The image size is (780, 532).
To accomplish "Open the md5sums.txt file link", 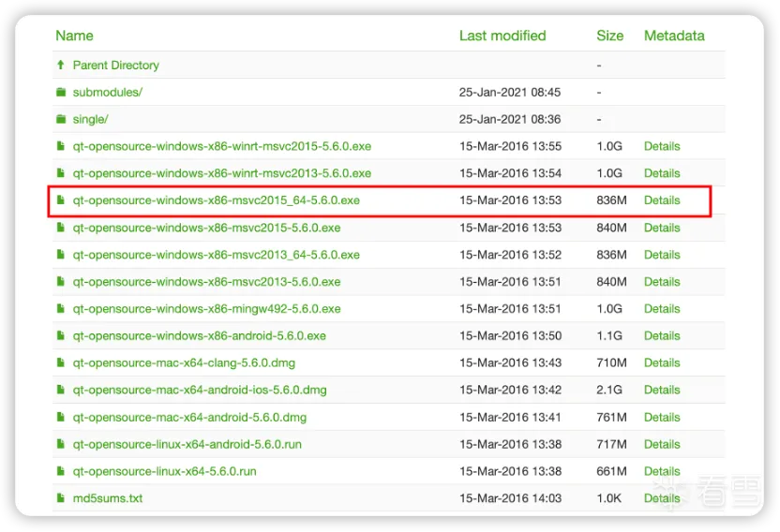I will (108, 498).
